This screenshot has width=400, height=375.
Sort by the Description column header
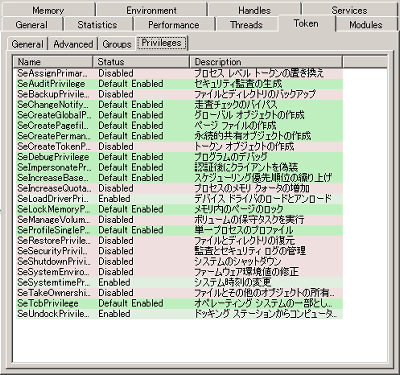pos(266,62)
